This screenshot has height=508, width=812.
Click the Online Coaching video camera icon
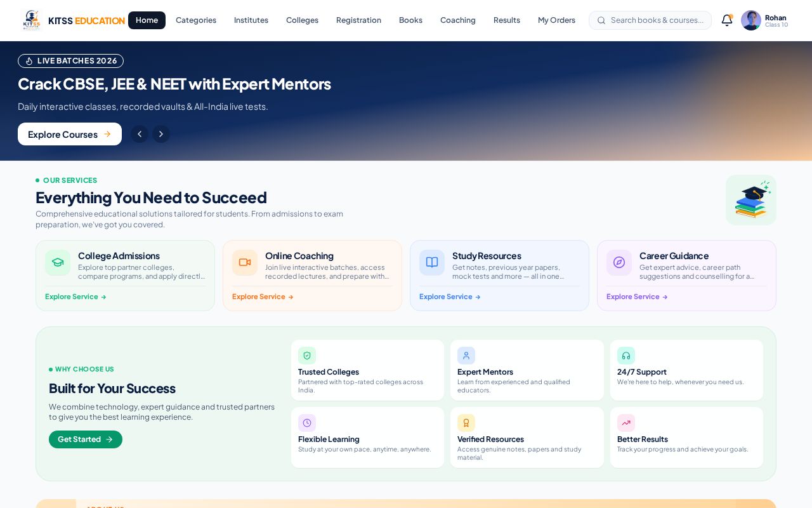click(x=245, y=262)
